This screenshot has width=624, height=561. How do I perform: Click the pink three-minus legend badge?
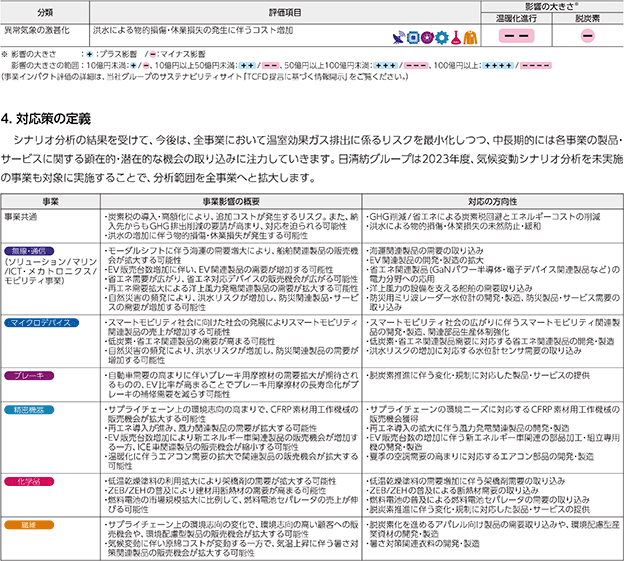416,66
